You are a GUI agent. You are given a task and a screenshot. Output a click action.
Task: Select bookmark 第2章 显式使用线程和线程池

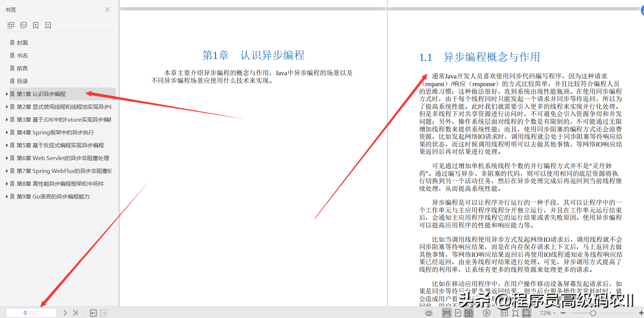(64, 107)
